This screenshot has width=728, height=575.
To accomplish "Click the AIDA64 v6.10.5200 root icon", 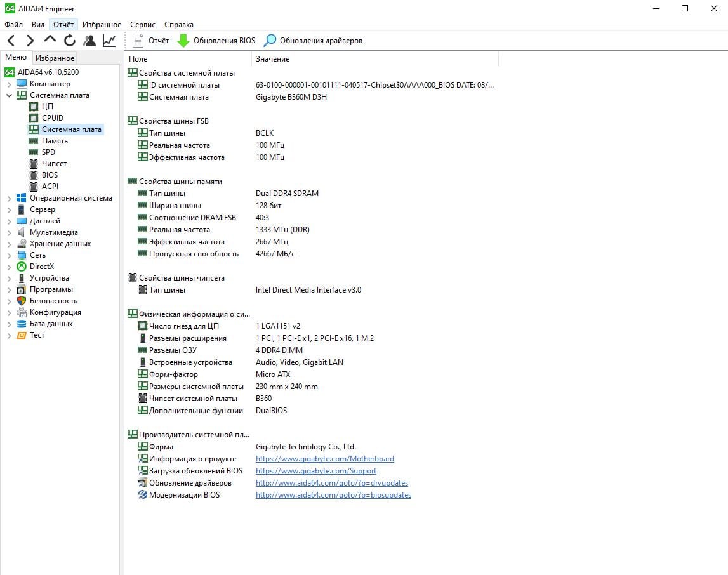I will 10,72.
